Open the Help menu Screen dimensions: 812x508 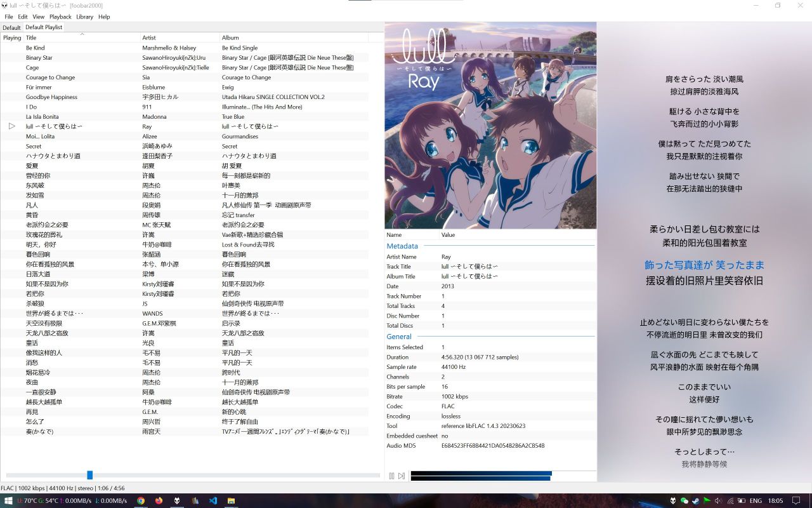(x=104, y=17)
